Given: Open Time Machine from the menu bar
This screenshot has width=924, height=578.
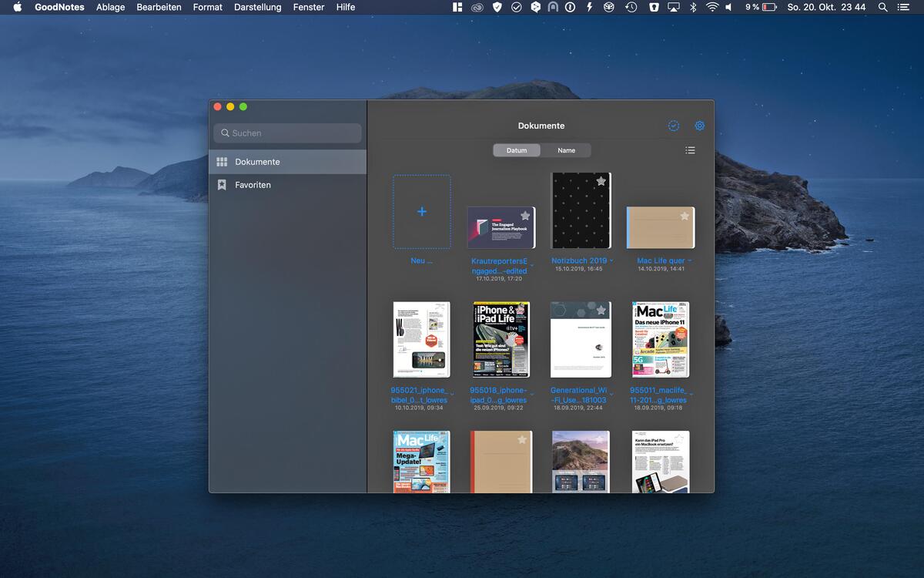Looking at the screenshot, I should click(631, 8).
